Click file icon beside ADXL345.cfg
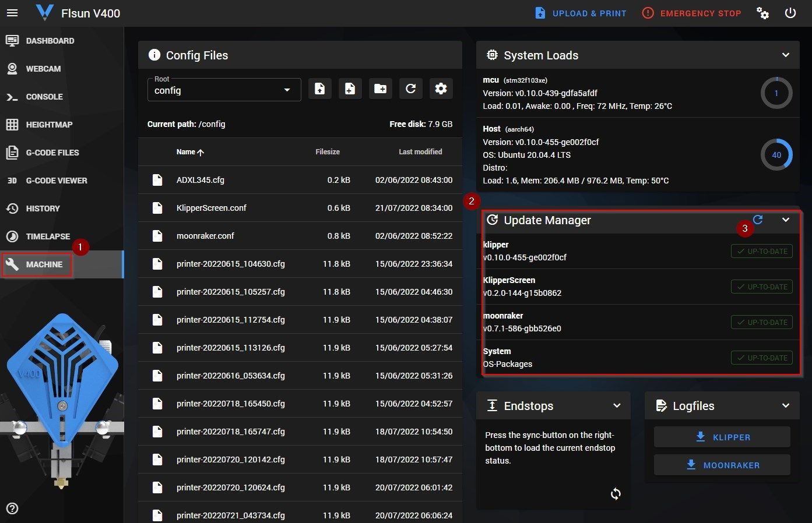 click(157, 180)
